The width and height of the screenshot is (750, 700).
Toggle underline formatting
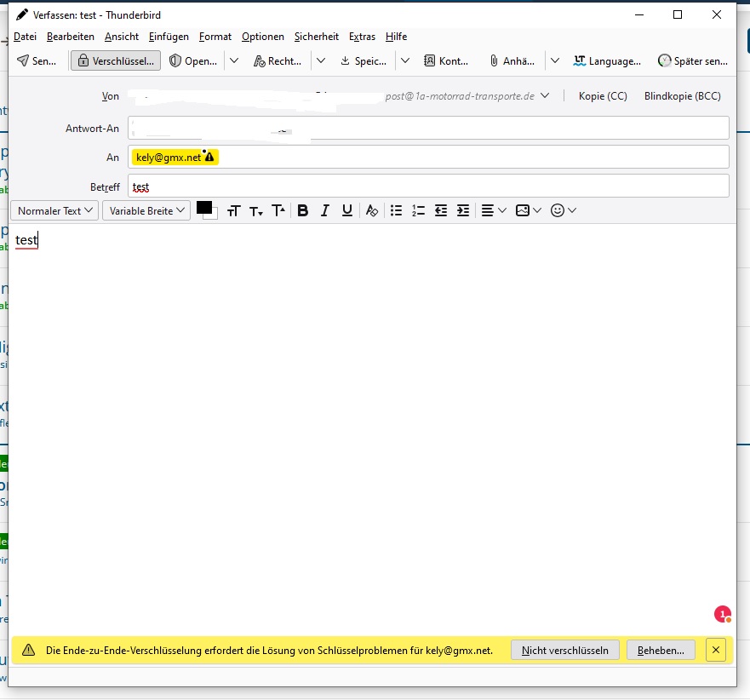(347, 210)
